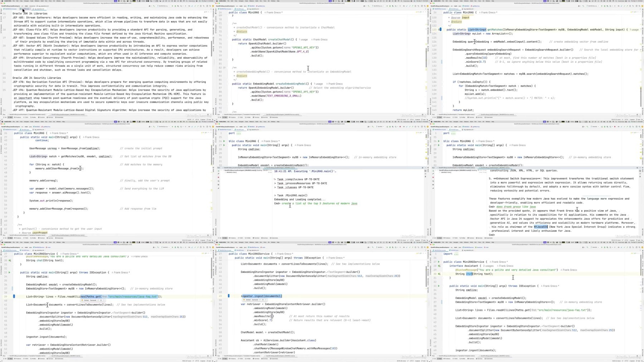The image size is (644, 362).
Task: Apple menu icon in top-left frame
Action: [x=3, y=1]
